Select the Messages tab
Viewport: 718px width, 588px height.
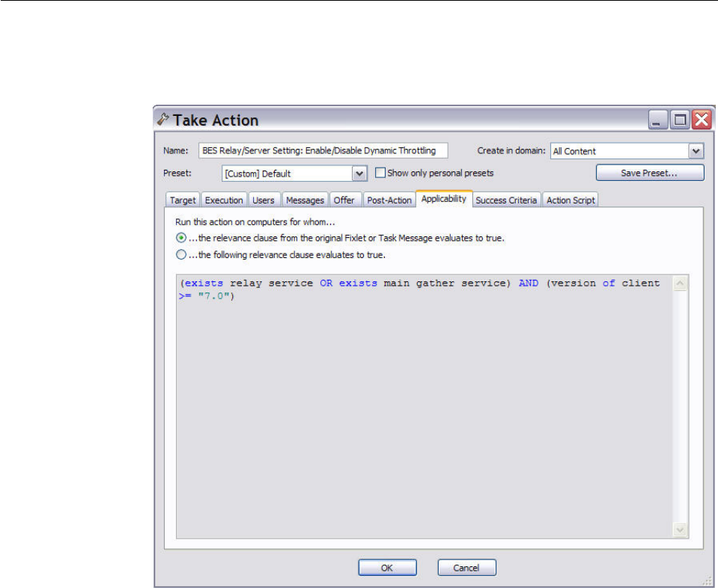(x=305, y=200)
